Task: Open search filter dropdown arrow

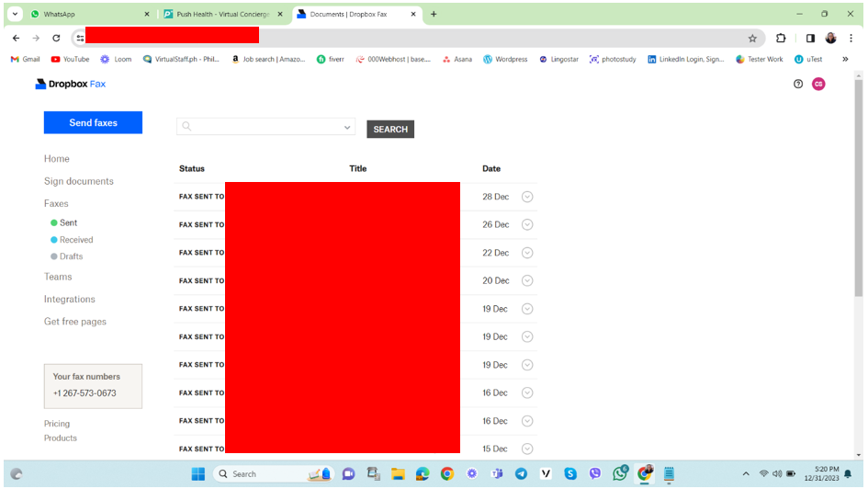Action: coord(347,128)
